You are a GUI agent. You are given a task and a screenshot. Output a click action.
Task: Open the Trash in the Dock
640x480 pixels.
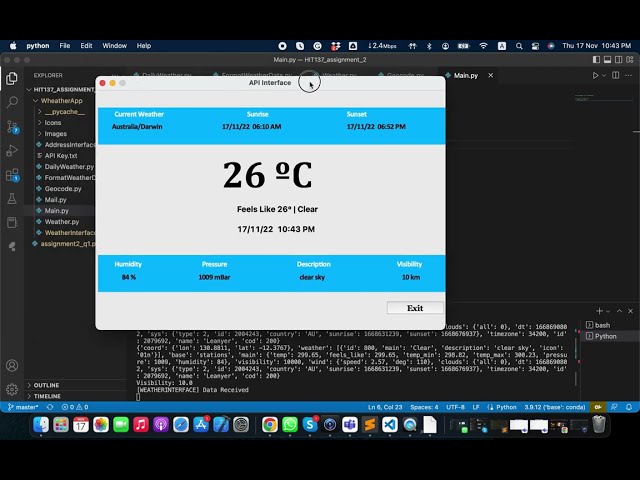click(x=599, y=424)
